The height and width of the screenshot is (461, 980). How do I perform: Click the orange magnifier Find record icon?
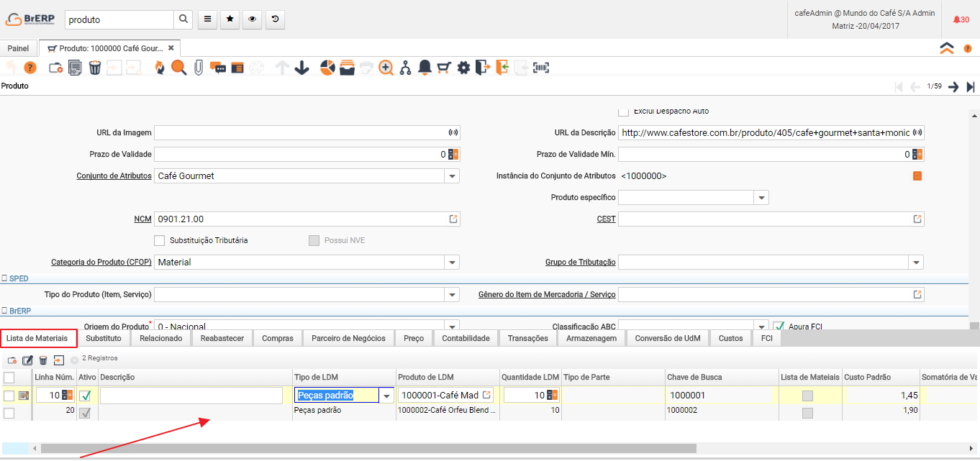178,68
